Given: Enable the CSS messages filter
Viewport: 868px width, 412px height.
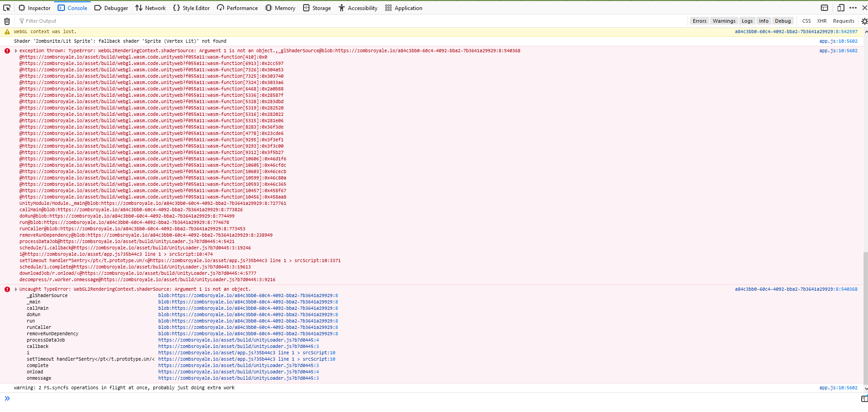Looking at the screenshot, I should (x=806, y=21).
